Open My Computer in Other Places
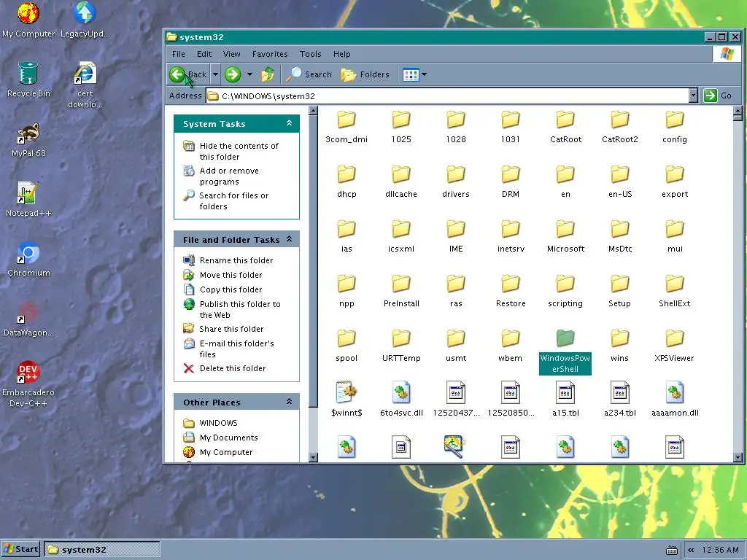This screenshot has width=747, height=560. [x=217, y=452]
